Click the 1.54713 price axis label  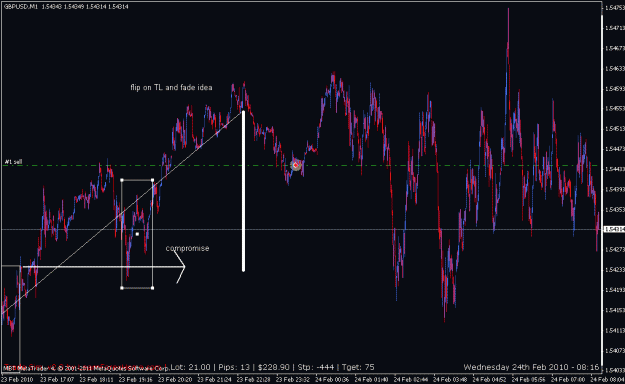tap(615, 28)
